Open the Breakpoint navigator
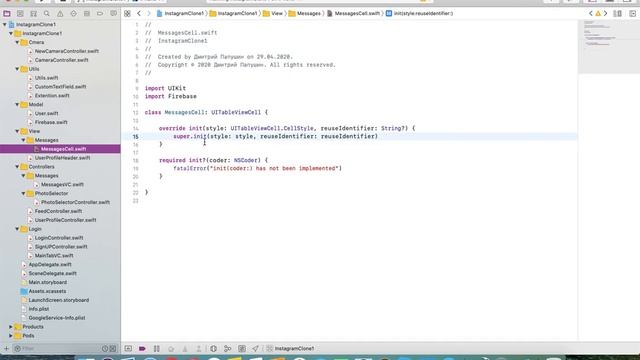This screenshot has width=640, height=360. (100, 13)
